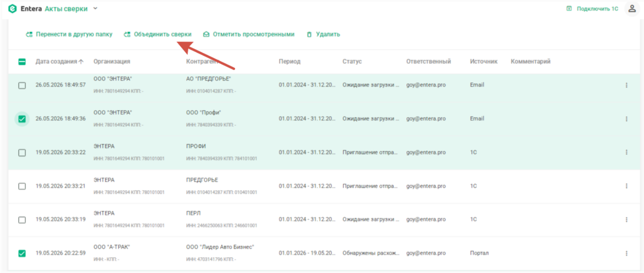This screenshot has height=273, width=644.
Task: Check the row dated 19.05.2026 20:33:19
Action: coord(22,220)
